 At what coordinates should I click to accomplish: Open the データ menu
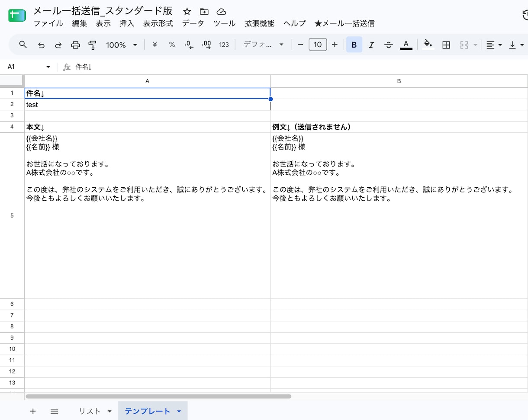click(x=193, y=23)
